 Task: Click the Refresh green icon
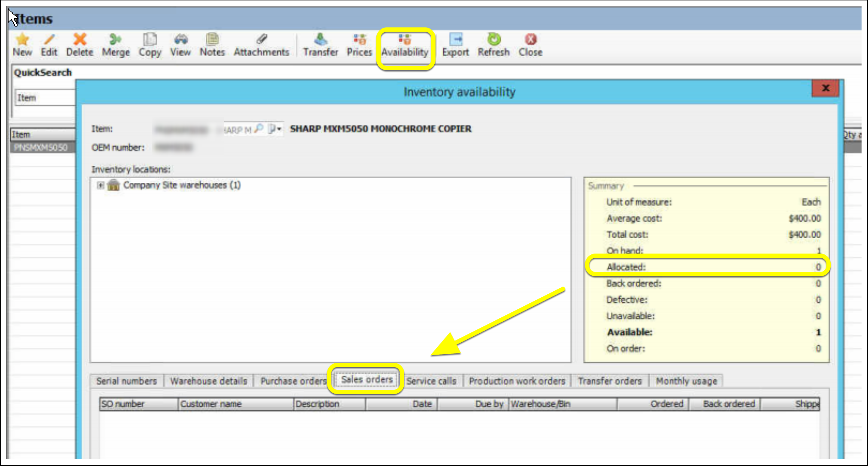coord(494,39)
